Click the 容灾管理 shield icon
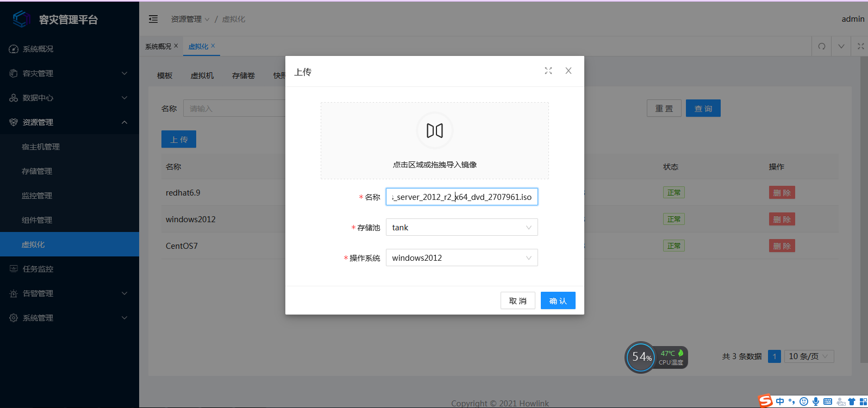 (14, 73)
